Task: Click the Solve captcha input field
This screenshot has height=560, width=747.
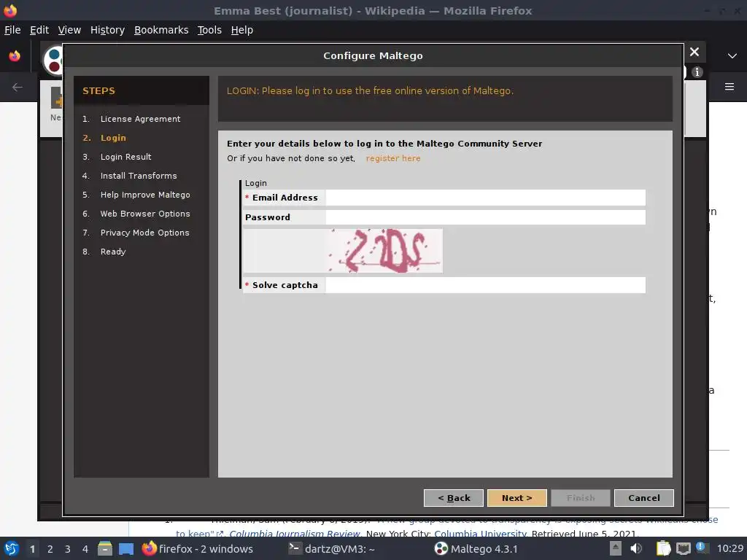Action: 485,285
